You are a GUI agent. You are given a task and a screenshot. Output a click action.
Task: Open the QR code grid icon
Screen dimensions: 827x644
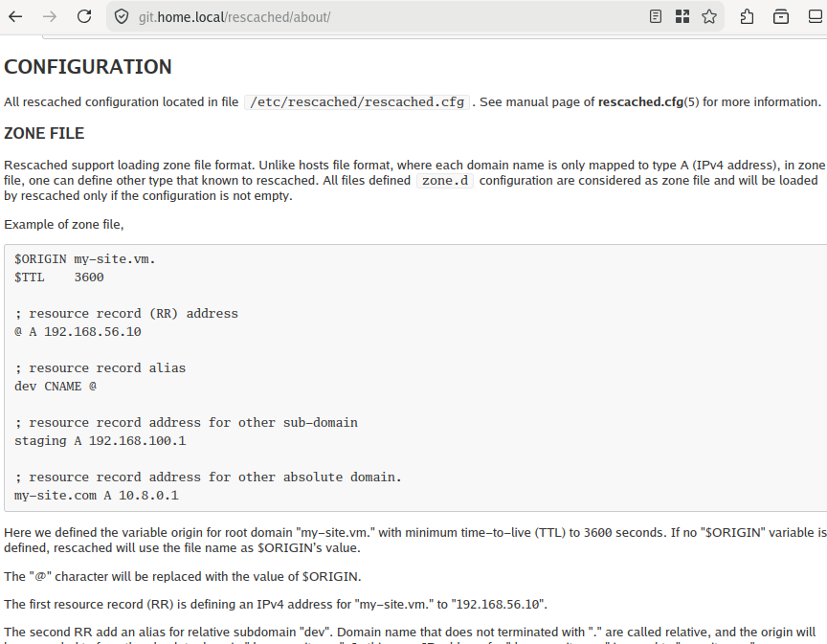tap(682, 17)
